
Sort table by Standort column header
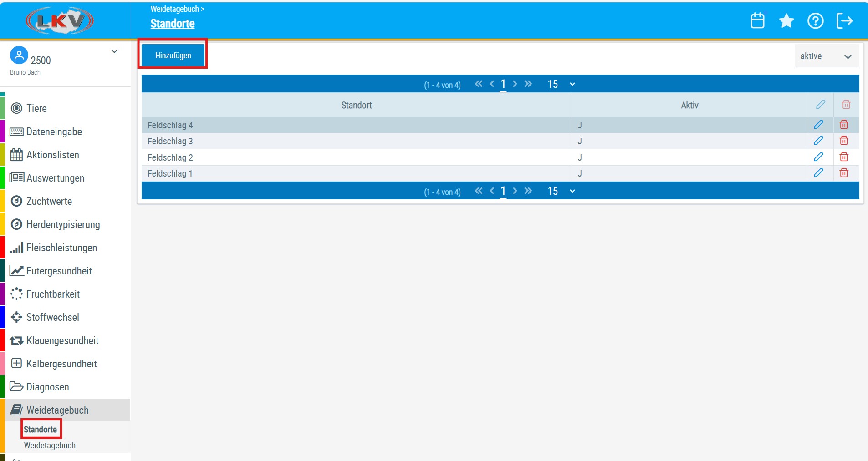(x=356, y=105)
